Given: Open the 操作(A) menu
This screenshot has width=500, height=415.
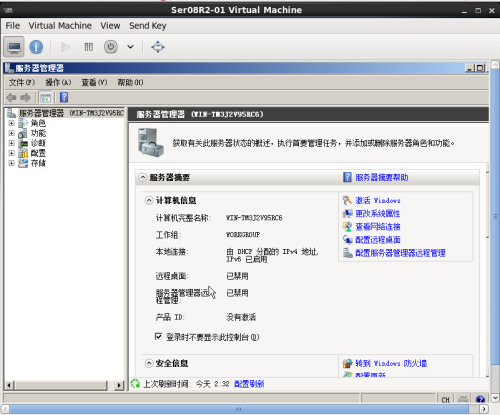Looking at the screenshot, I should click(58, 82).
